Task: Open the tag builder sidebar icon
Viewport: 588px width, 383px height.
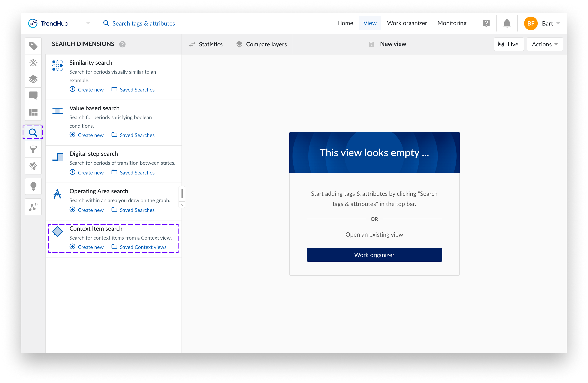Action: coord(33,62)
